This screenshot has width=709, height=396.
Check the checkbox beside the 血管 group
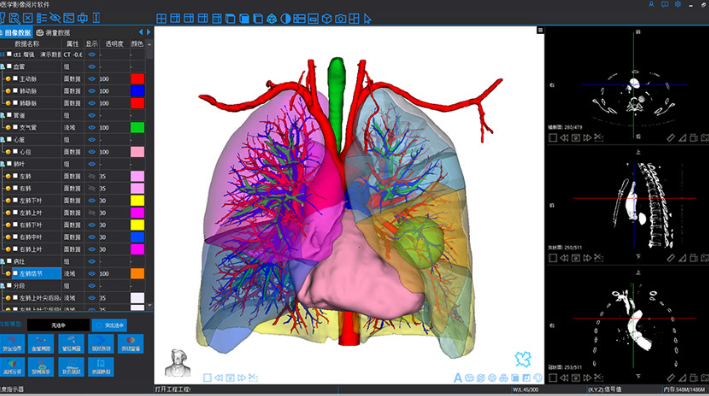tap(9, 66)
